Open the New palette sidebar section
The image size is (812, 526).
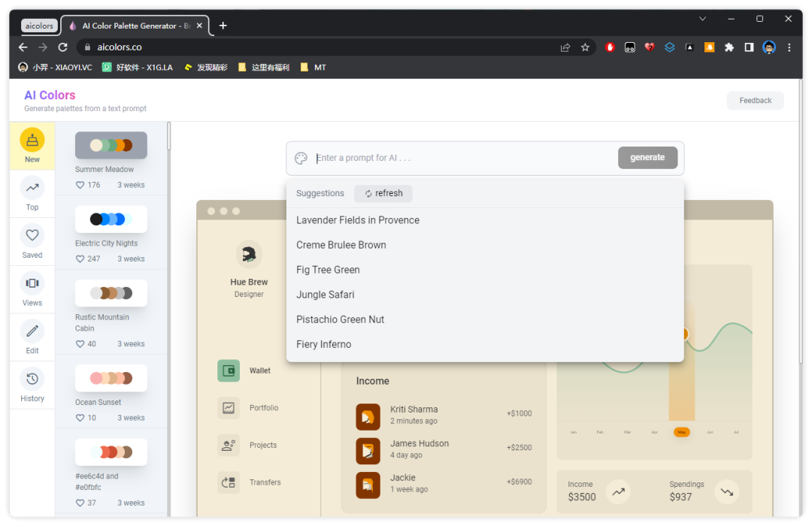click(x=32, y=146)
